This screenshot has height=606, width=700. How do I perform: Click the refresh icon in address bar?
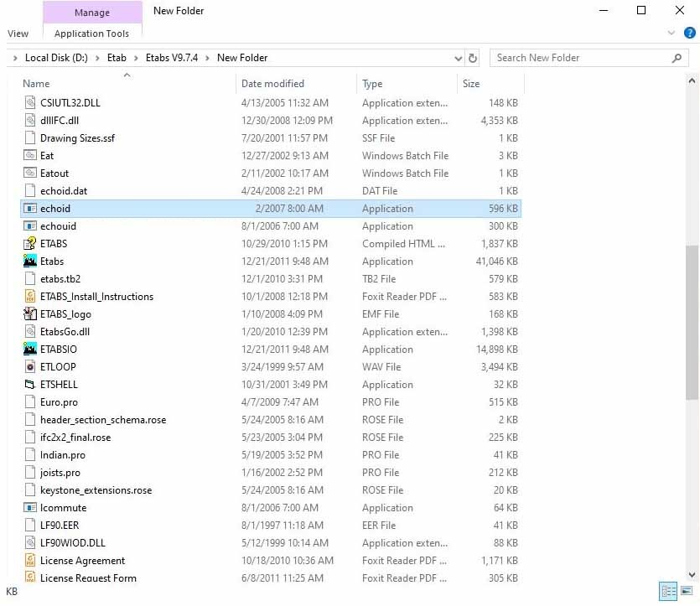(x=471, y=58)
